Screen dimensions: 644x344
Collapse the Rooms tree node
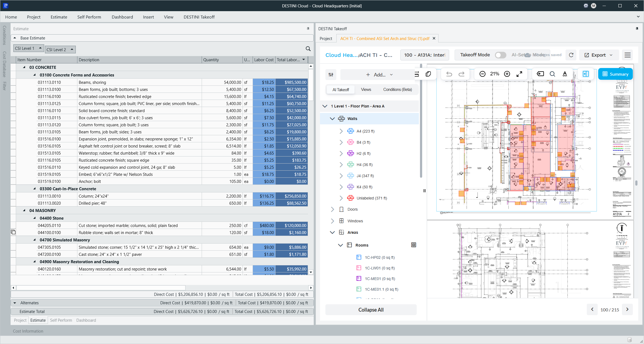click(340, 245)
